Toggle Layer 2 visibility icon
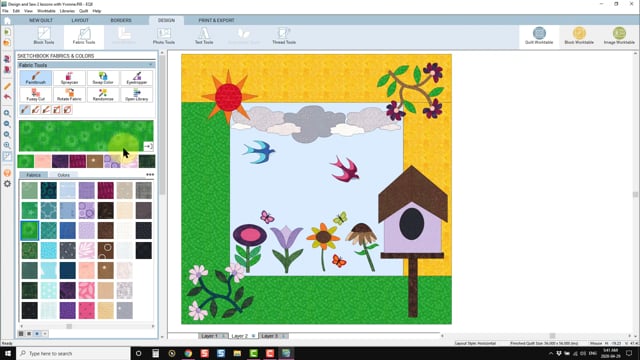Image resolution: width=640 pixels, height=360 pixels. [253, 336]
